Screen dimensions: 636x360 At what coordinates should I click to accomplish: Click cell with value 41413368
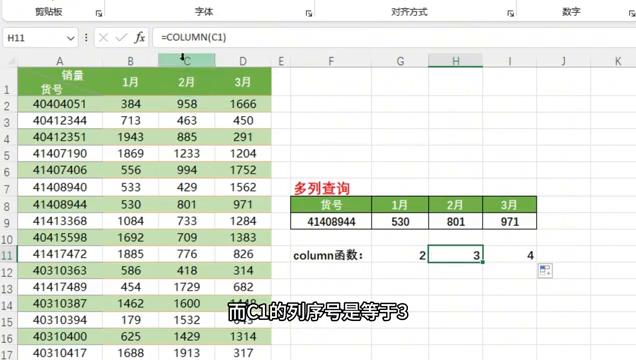point(60,221)
